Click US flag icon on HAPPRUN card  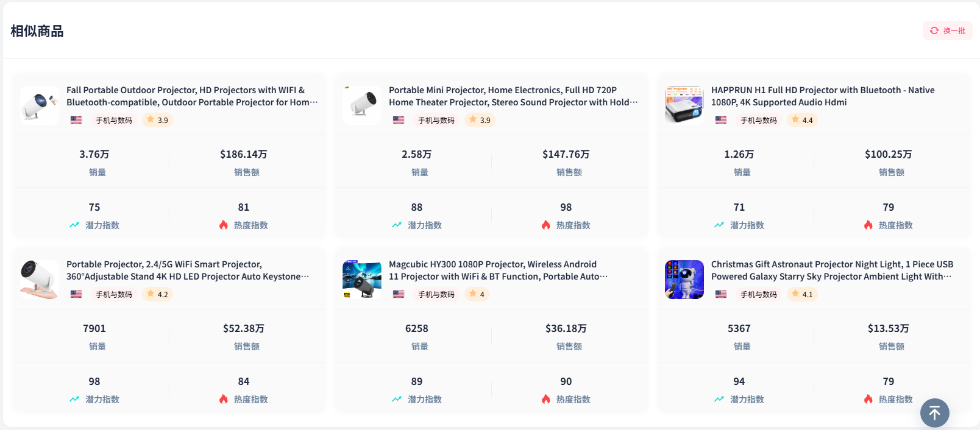click(721, 120)
